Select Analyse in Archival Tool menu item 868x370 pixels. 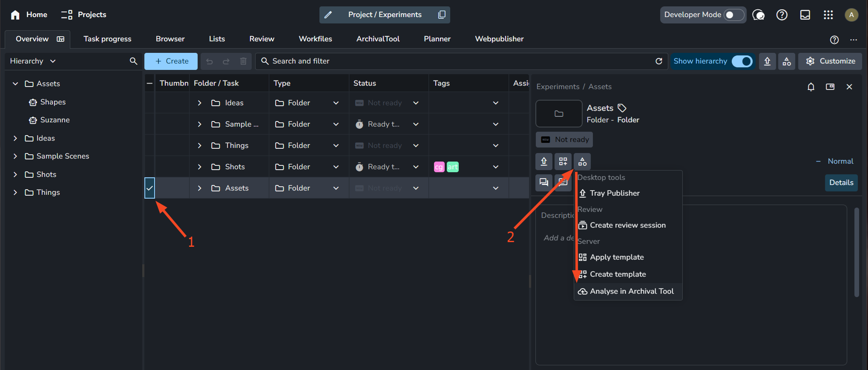point(631,291)
